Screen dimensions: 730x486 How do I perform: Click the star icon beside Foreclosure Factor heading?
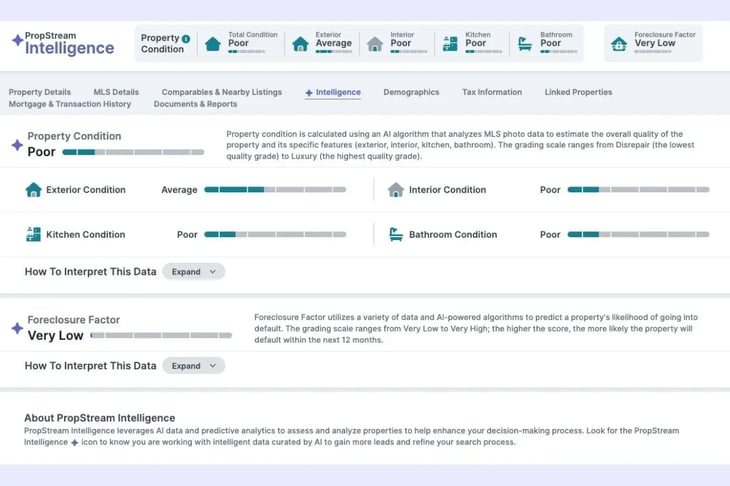point(17,328)
